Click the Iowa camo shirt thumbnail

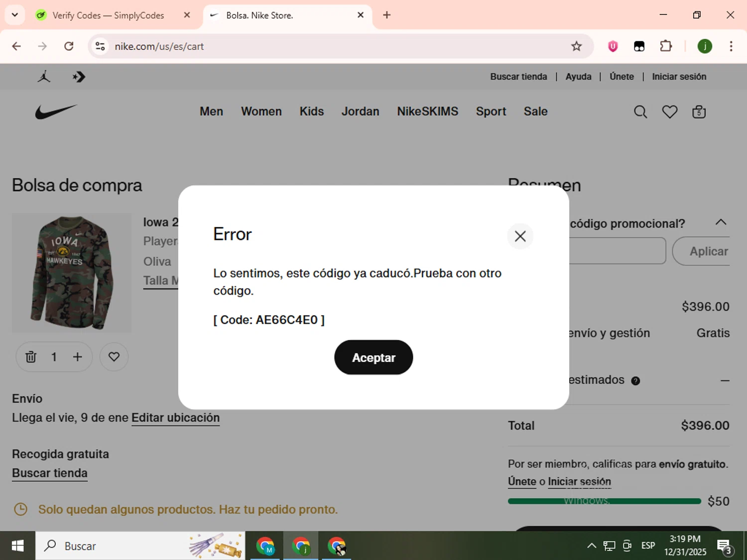coord(72,273)
